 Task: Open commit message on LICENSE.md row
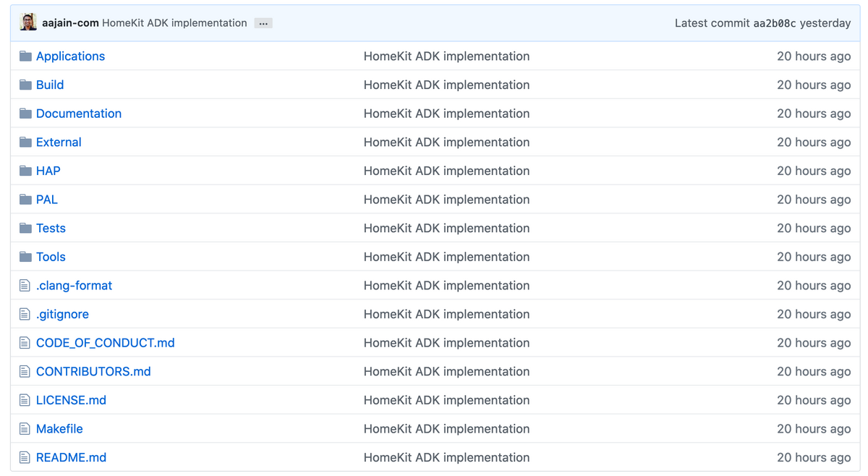(x=446, y=400)
